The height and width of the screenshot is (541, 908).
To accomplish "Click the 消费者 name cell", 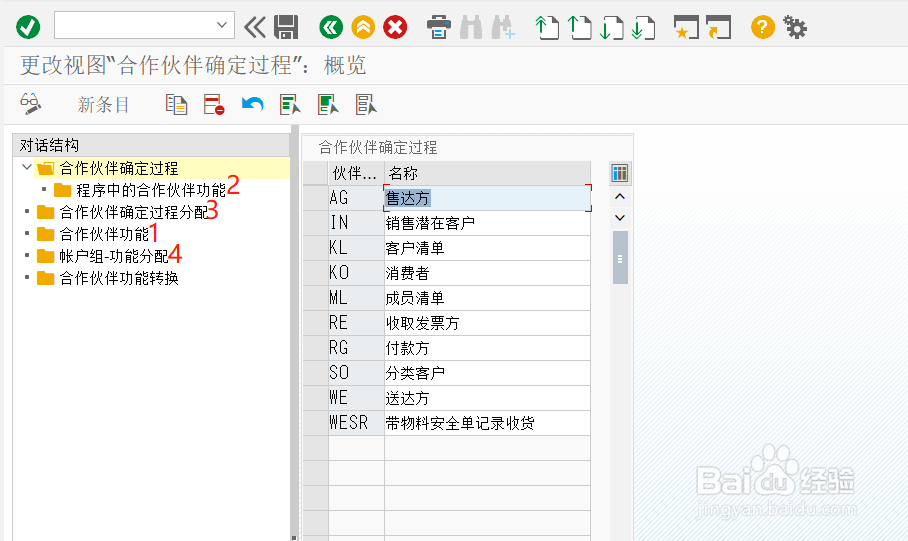I will click(488, 273).
